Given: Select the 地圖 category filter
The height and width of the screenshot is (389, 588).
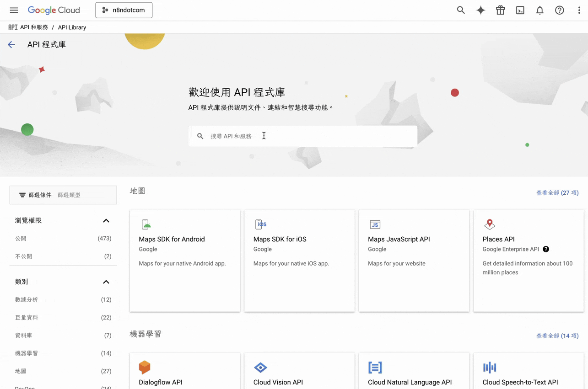Looking at the screenshot, I should tap(21, 371).
